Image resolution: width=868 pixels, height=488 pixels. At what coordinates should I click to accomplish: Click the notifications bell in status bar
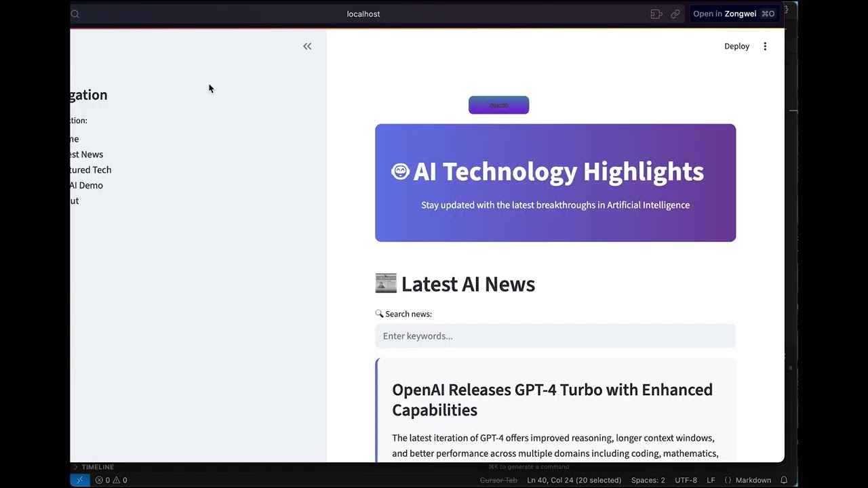pos(784,480)
